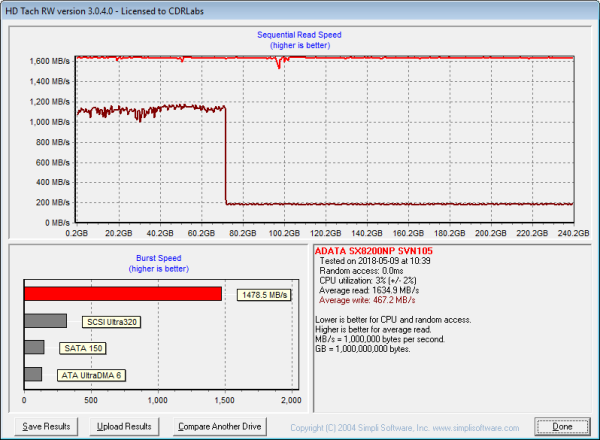Click the CPU utilization 3% line
This screenshot has height=440, width=600.
pyautogui.click(x=369, y=279)
